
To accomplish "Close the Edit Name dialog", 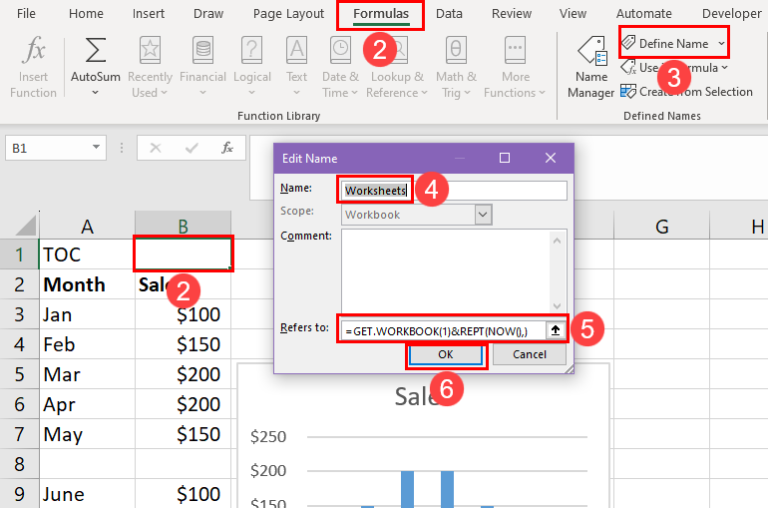I will (551, 158).
